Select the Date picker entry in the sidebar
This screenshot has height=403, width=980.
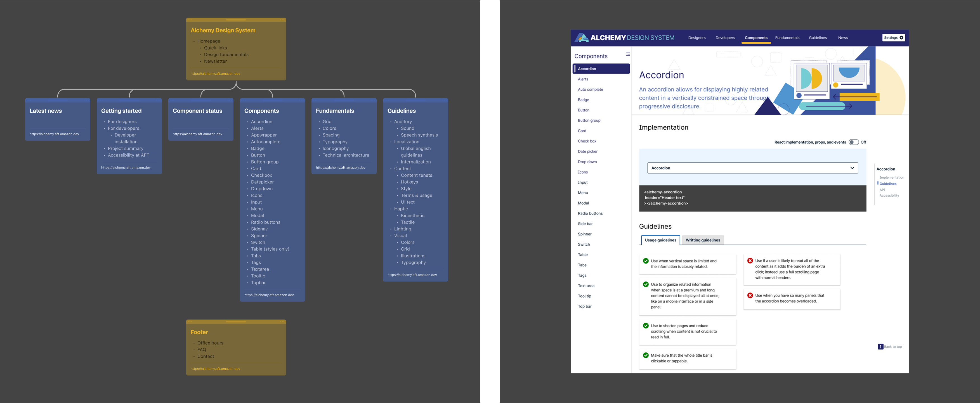click(587, 151)
